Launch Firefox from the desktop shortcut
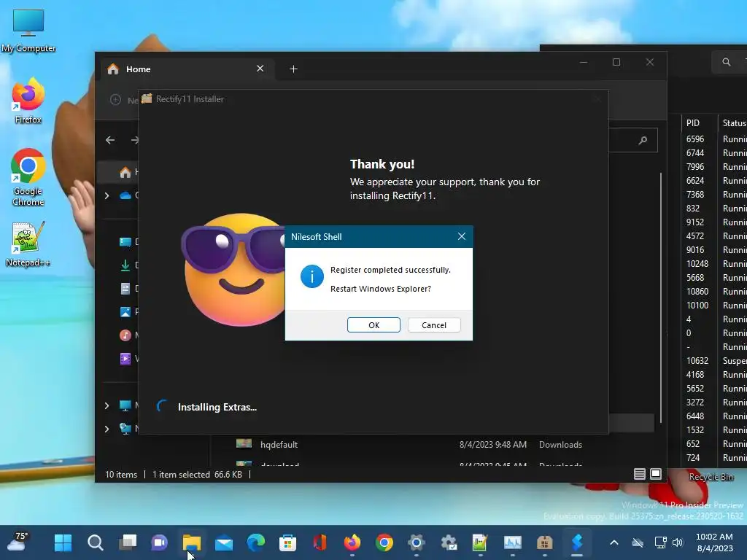 tap(28, 101)
